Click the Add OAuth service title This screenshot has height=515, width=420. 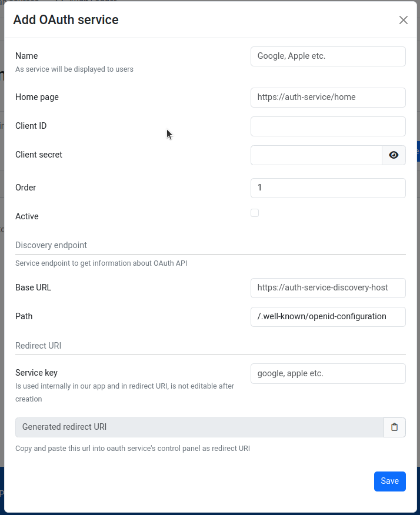66,20
